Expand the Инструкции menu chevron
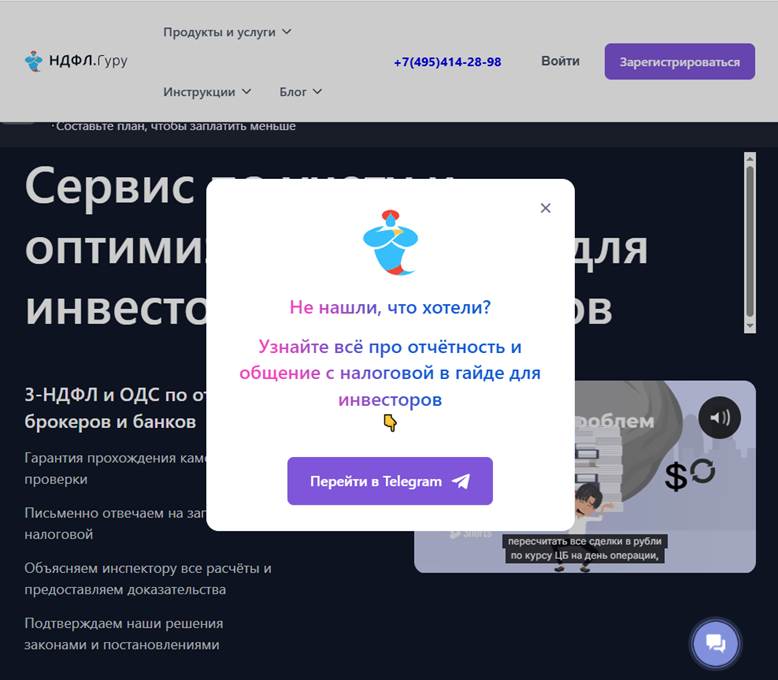Viewport: 778px width, 680px height. coord(247,92)
